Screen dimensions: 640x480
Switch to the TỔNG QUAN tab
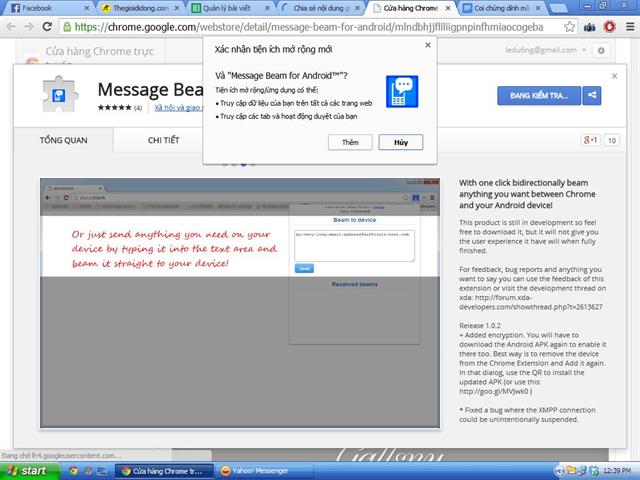coord(63,140)
